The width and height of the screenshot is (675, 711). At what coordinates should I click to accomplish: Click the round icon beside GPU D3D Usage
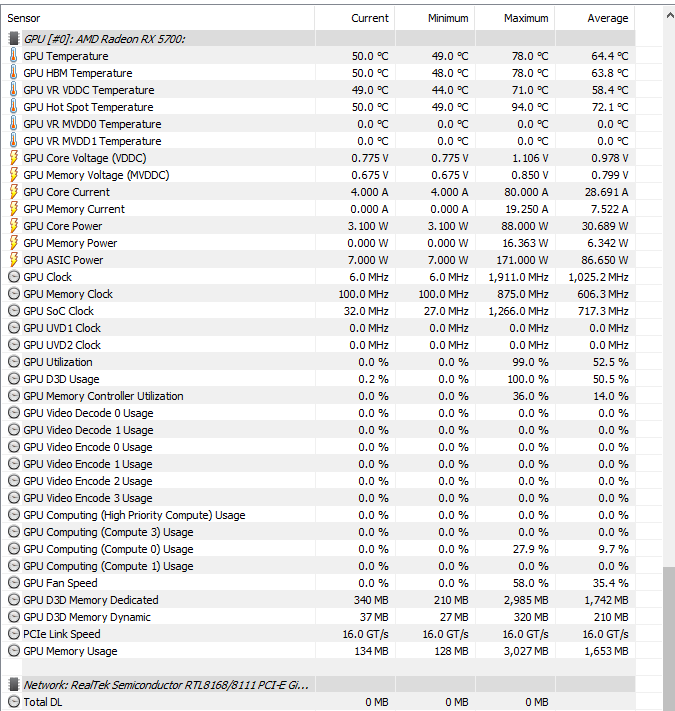(14, 379)
